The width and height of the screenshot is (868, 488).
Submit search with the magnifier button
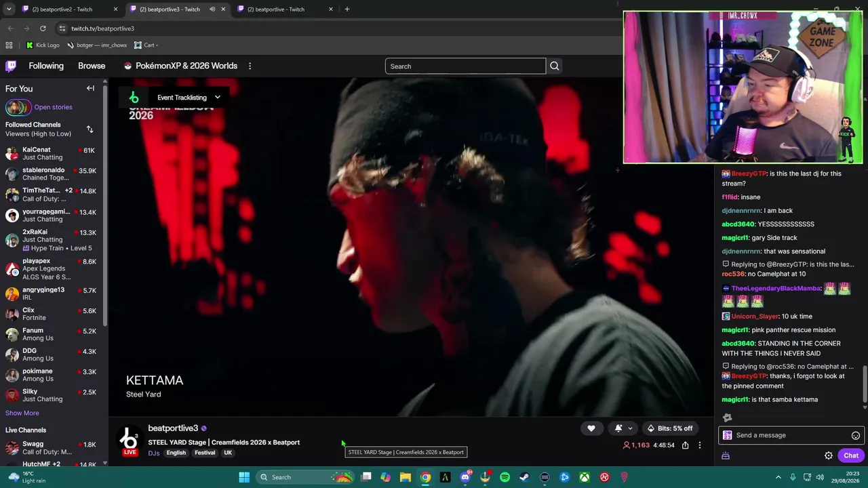click(x=554, y=66)
